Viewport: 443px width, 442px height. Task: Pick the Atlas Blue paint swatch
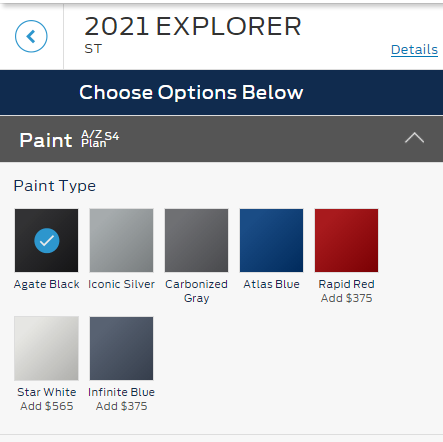[x=272, y=240]
